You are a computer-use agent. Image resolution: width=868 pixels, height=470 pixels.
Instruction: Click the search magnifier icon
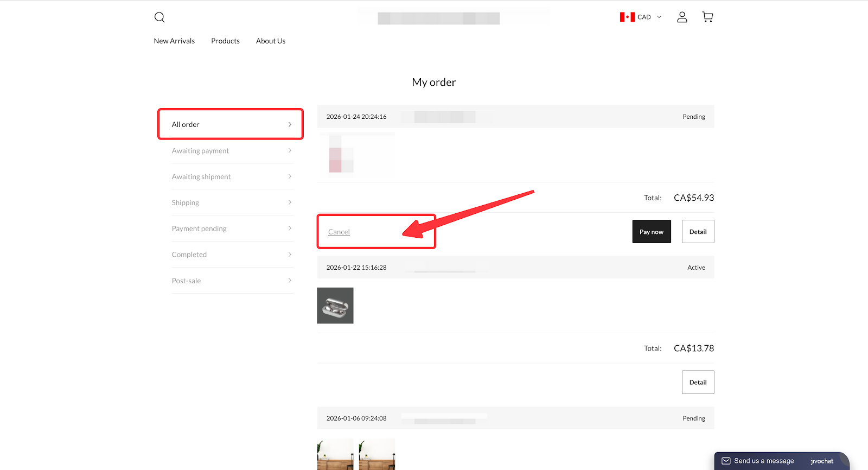pos(159,17)
